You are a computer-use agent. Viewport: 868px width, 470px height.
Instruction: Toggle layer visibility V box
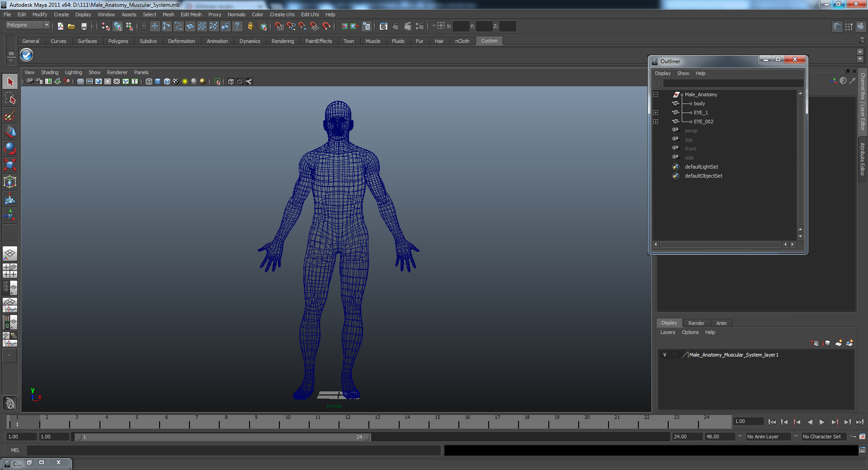tap(665, 355)
